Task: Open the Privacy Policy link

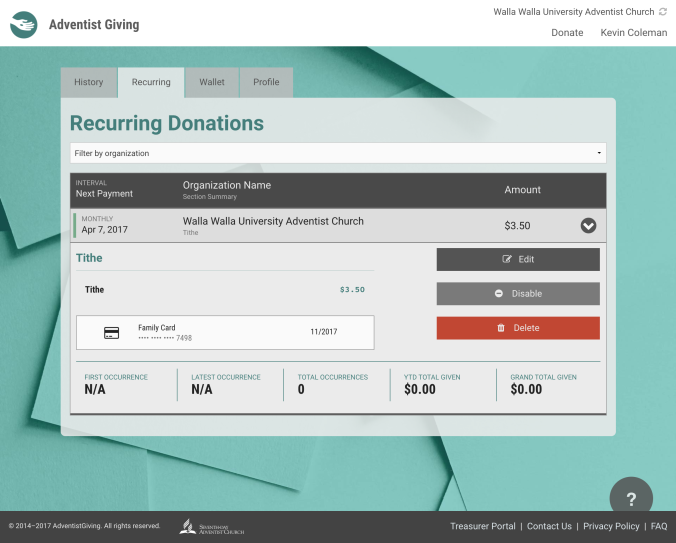Action: click(x=611, y=526)
